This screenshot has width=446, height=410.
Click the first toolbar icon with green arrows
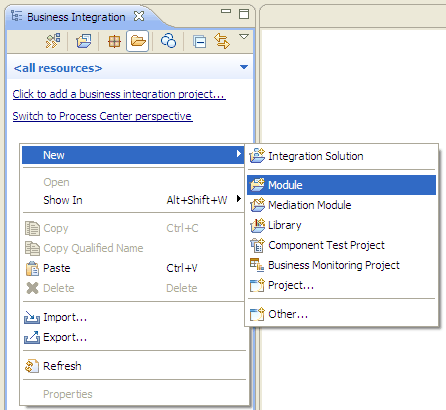53,41
